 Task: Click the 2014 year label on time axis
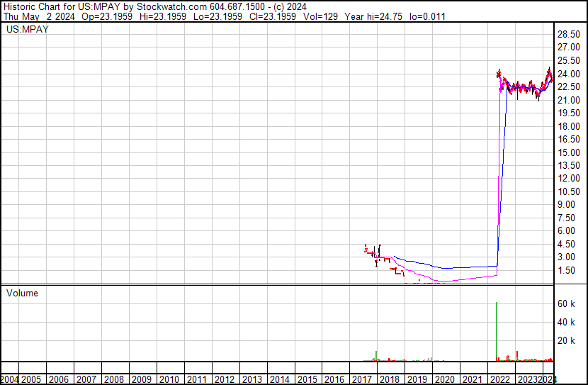[x=278, y=379]
